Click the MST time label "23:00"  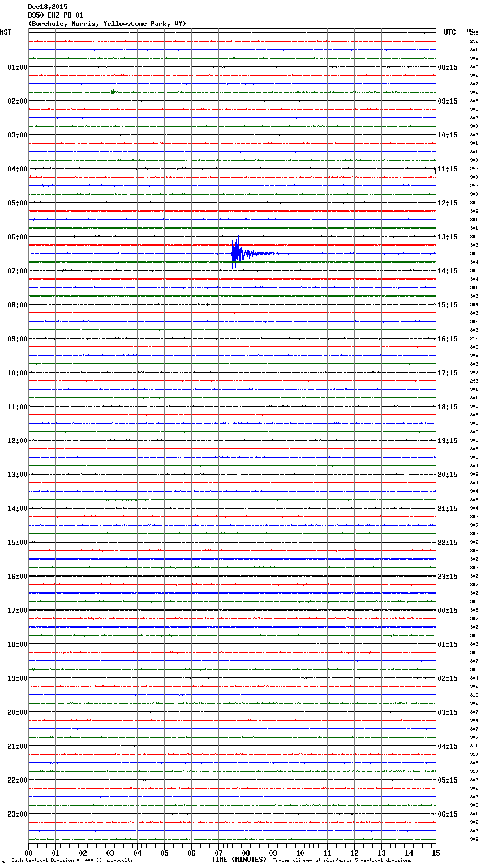18,814
